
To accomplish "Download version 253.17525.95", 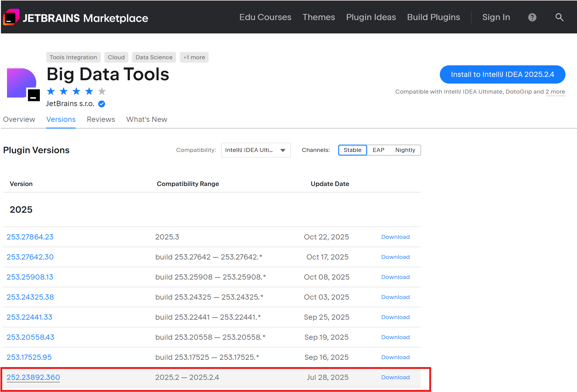I will 395,357.
